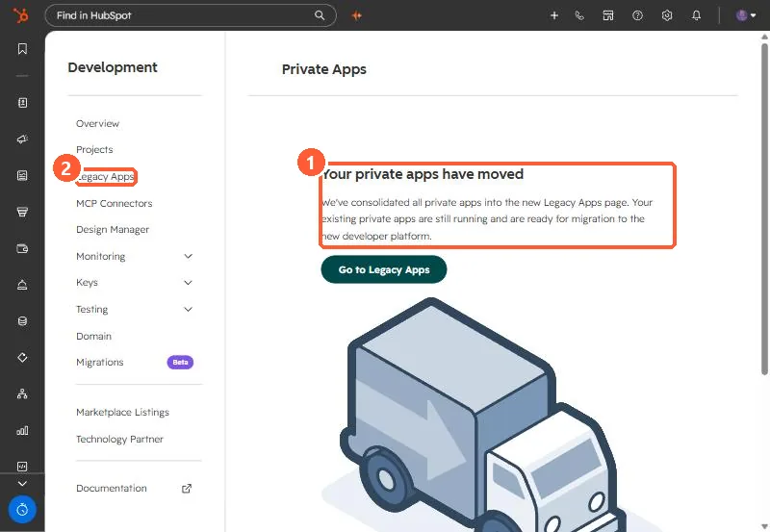
Task: Open Keys in the sidebar
Action: (87, 283)
